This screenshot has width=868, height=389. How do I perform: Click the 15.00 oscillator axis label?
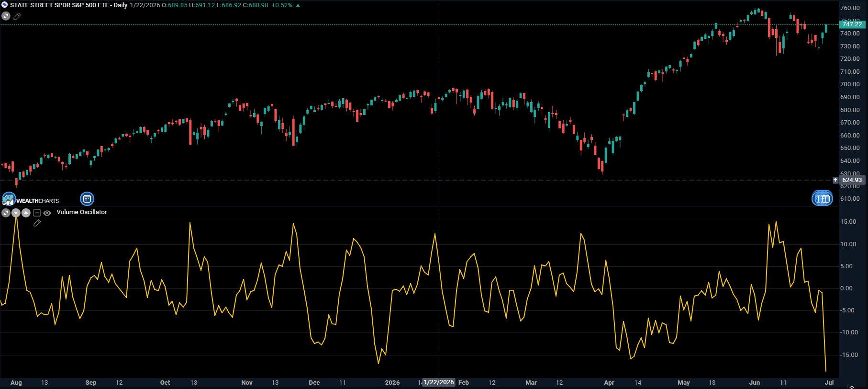pos(848,222)
